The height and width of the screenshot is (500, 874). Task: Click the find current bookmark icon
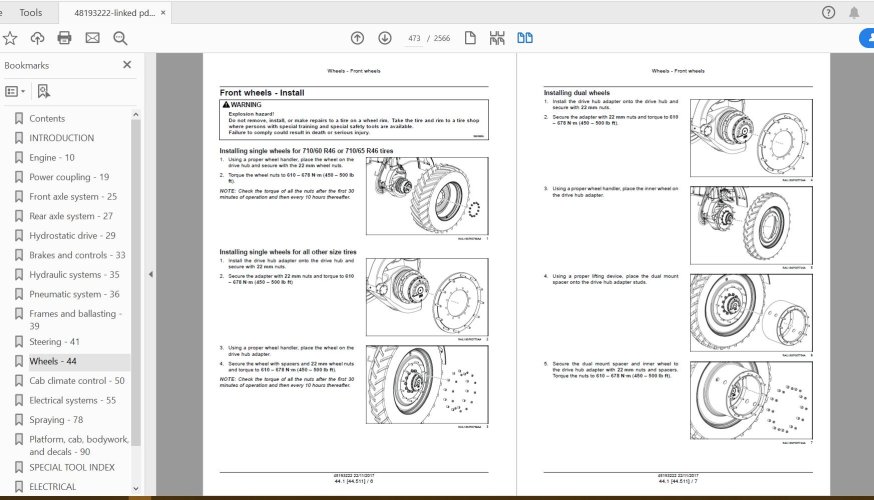click(43, 91)
